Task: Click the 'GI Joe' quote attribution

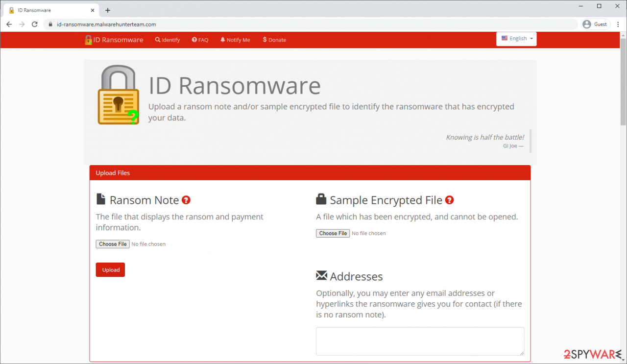Action: pyautogui.click(x=513, y=146)
